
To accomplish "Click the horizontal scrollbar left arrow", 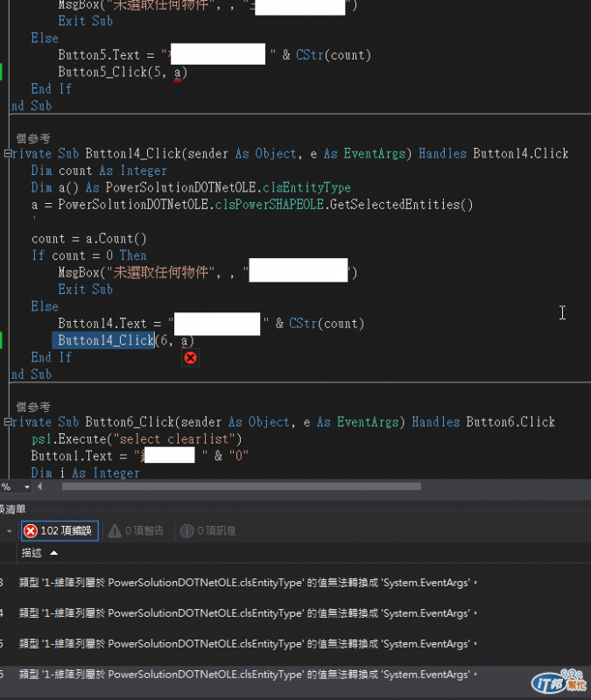I will tap(40, 486).
